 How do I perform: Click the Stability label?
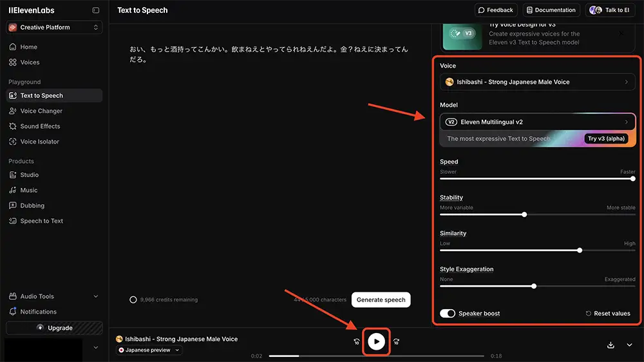pyautogui.click(x=451, y=198)
